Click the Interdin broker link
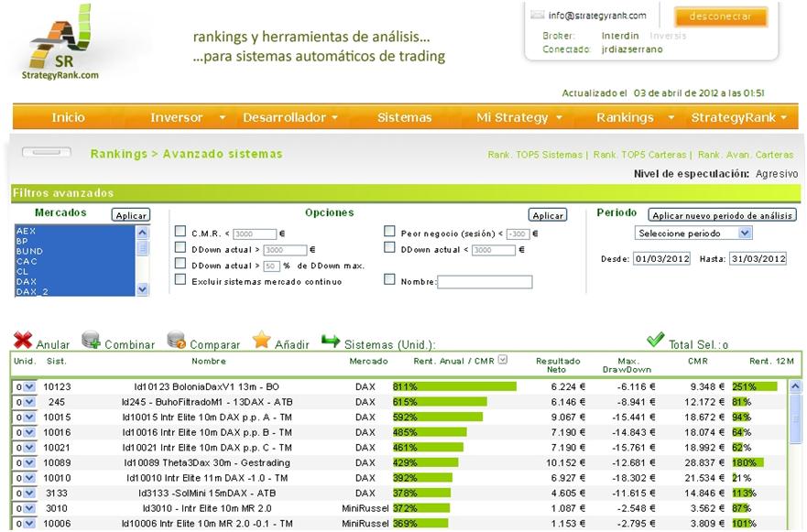The image size is (807, 532). [620, 36]
